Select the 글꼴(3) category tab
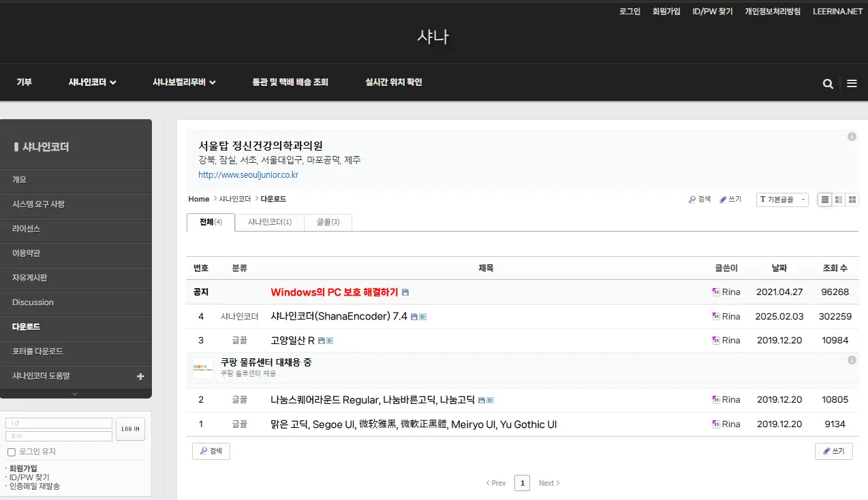 coord(328,222)
